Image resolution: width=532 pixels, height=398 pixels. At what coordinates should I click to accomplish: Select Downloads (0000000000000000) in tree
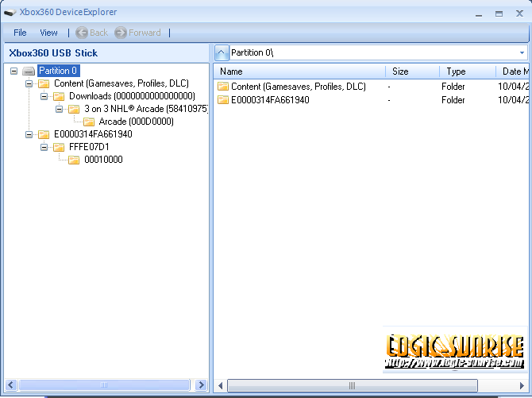pos(132,96)
